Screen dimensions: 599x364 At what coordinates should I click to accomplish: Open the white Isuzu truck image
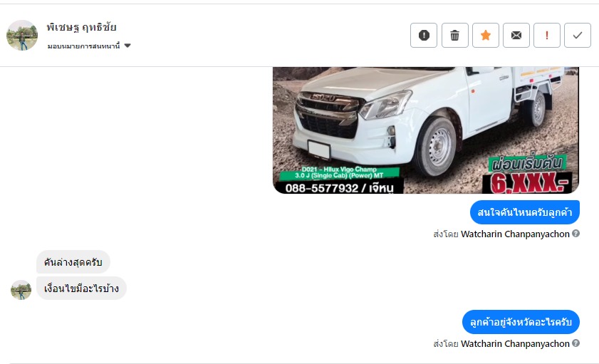coord(426,130)
